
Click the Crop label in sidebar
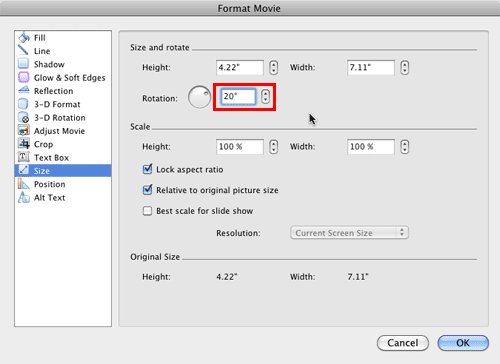click(x=43, y=145)
